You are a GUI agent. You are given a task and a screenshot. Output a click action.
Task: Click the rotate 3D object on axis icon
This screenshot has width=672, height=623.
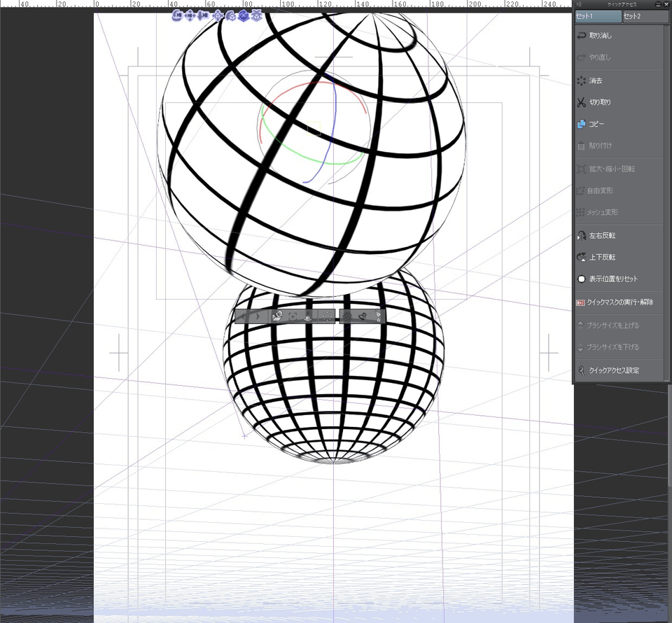click(231, 16)
